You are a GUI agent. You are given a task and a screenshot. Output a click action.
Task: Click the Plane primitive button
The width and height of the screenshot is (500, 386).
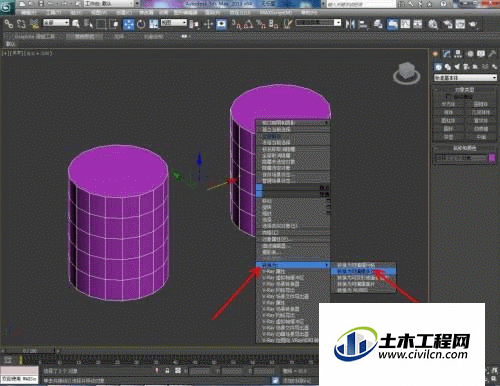pos(481,136)
